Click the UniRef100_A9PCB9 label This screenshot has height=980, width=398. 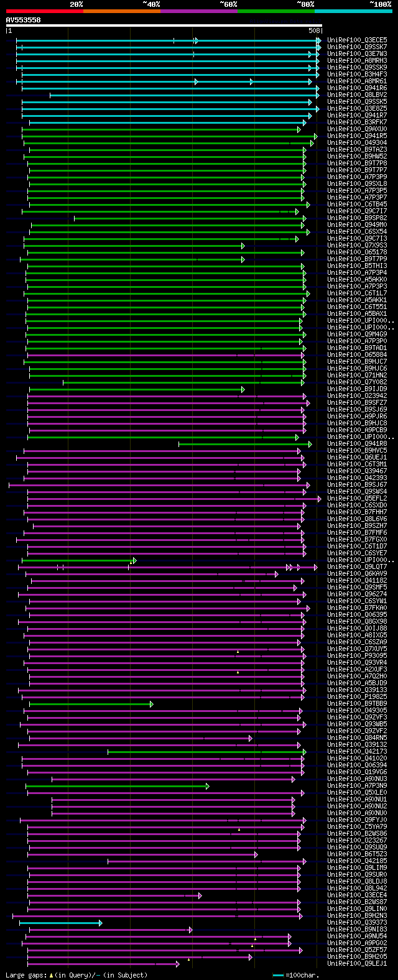(x=357, y=430)
